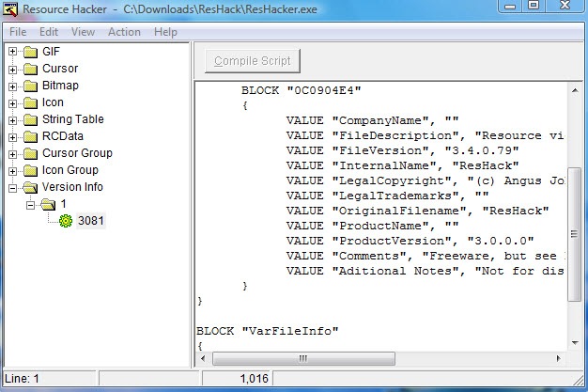Image resolution: width=588 pixels, height=392 pixels.
Task: Click the BLOCK "0C0904E4" line
Action: (302, 90)
